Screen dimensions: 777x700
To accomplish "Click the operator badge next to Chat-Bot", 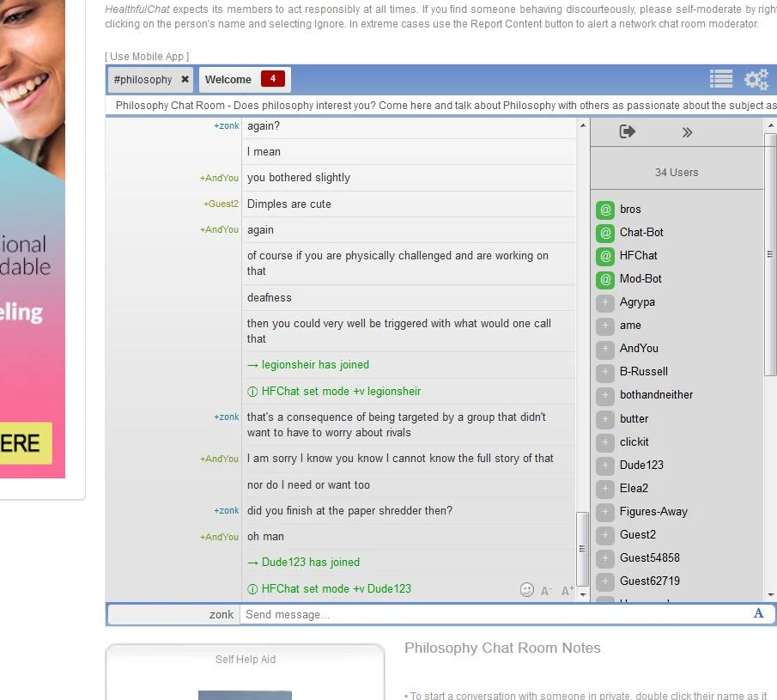I will (605, 233).
